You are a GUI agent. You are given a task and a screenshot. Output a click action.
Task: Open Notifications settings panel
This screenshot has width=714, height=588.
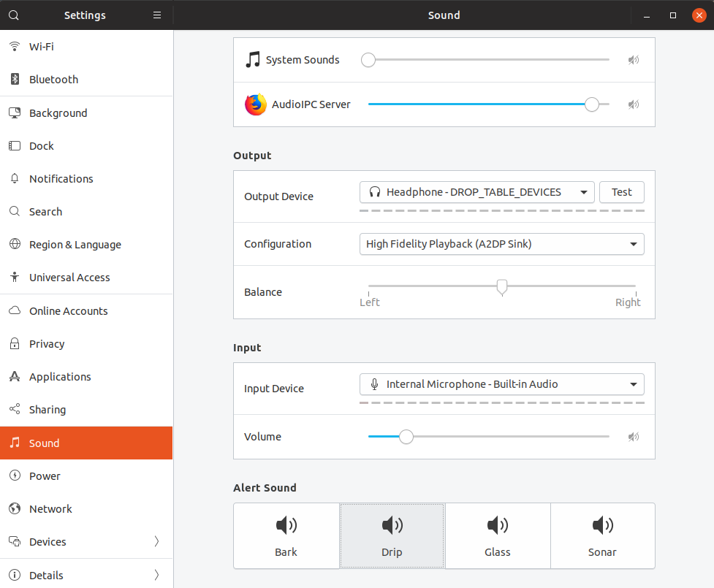(x=86, y=178)
